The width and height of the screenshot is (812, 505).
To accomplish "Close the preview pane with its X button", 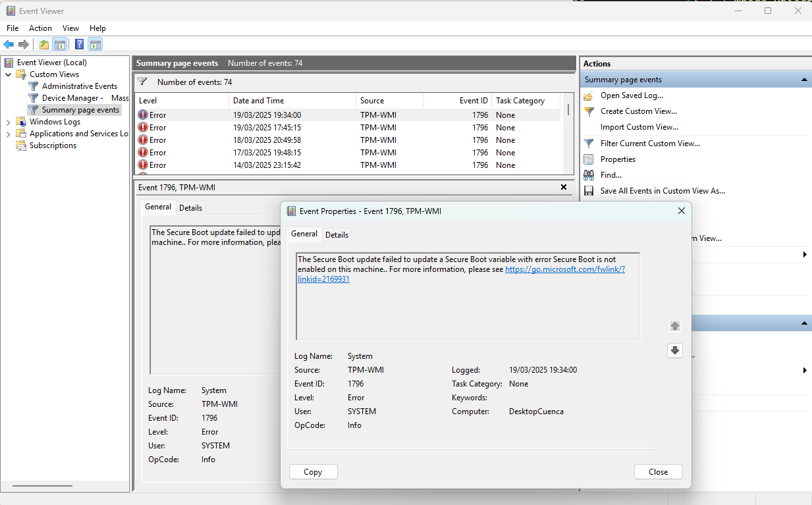I will (564, 187).
